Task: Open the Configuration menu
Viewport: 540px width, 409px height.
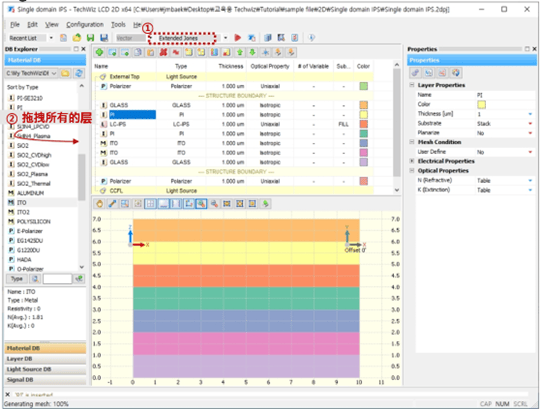Action: [x=85, y=24]
